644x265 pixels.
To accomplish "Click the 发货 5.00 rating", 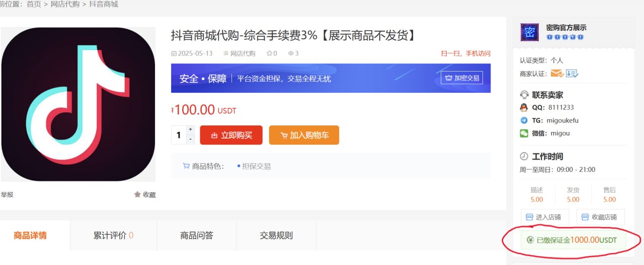I will tap(573, 194).
